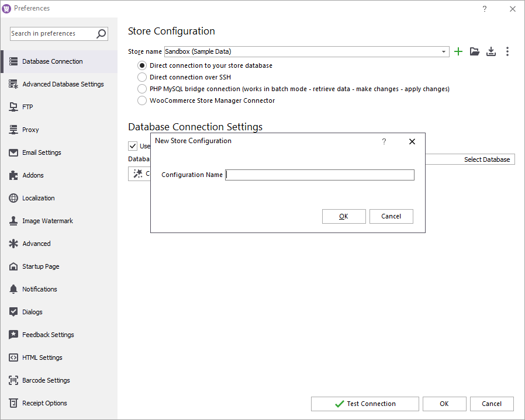525x420 pixels.
Task: Click the green plus add store icon
Action: click(458, 51)
